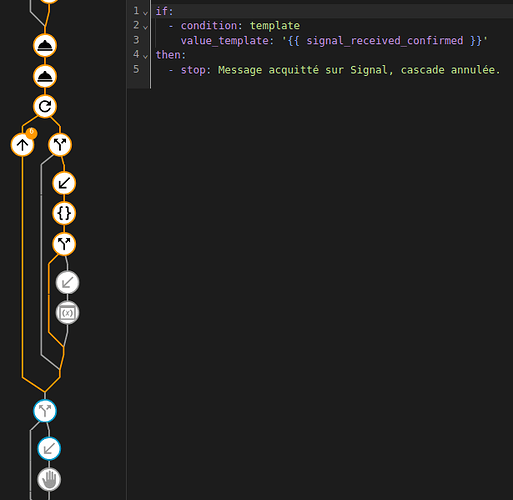
Task: Collapse the condition block at line 2
Action: (x=145, y=27)
